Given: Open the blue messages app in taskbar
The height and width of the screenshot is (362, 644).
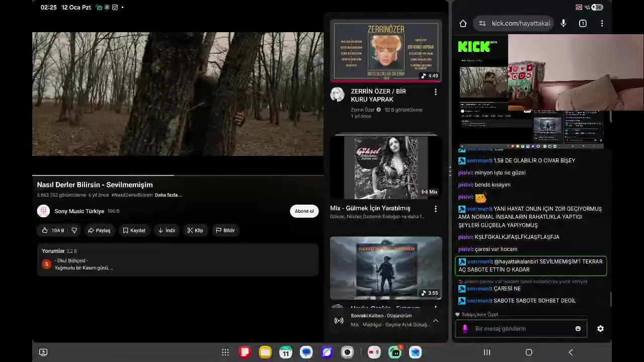Looking at the screenshot, I should (x=306, y=352).
